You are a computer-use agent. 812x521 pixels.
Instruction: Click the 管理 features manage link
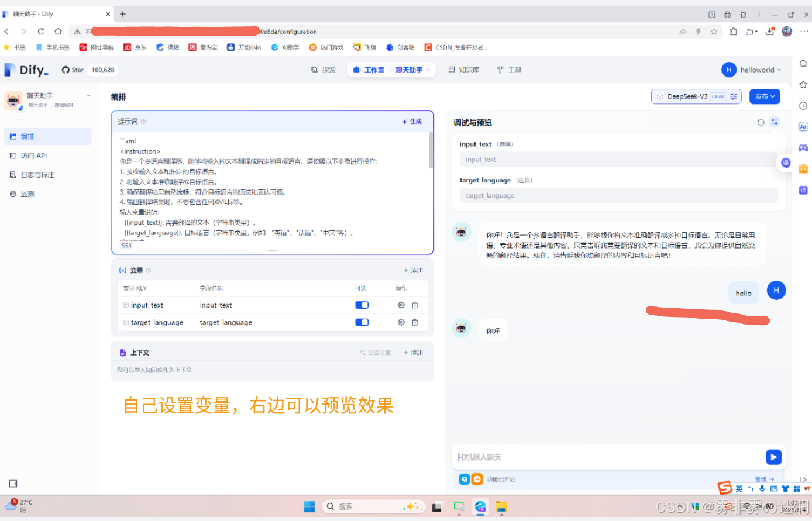(x=765, y=479)
